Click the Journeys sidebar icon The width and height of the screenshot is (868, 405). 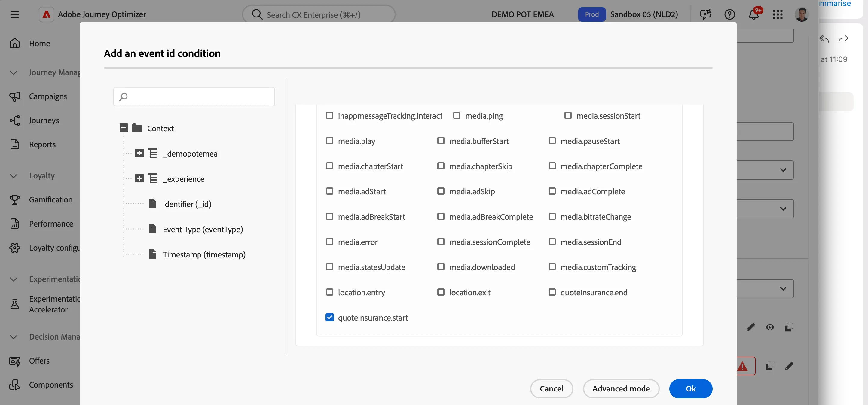coord(14,120)
